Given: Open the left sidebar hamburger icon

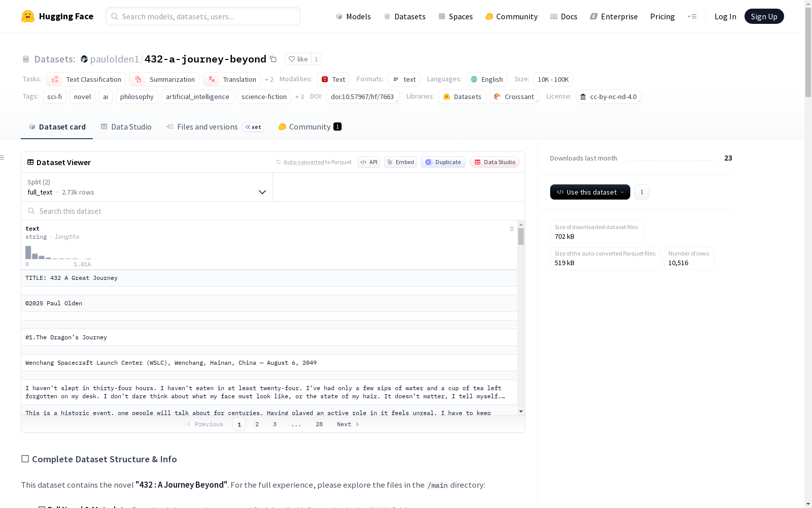Looking at the screenshot, I should coord(3,157).
